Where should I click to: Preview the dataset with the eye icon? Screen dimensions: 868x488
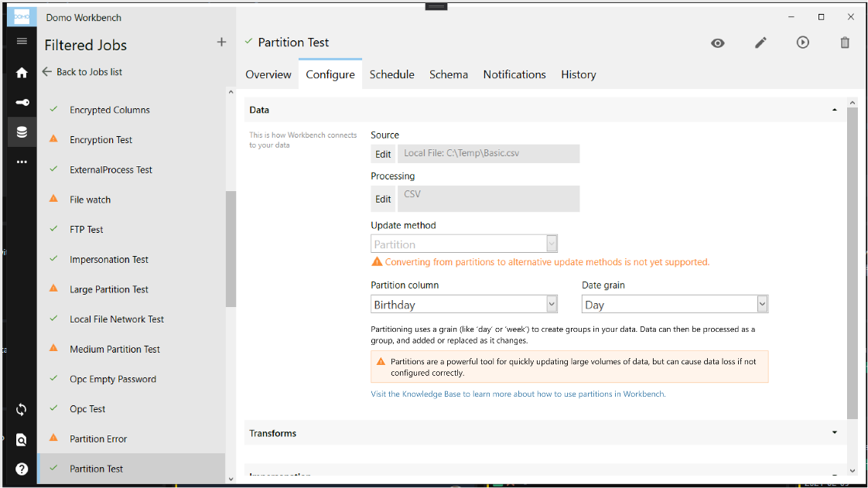718,43
